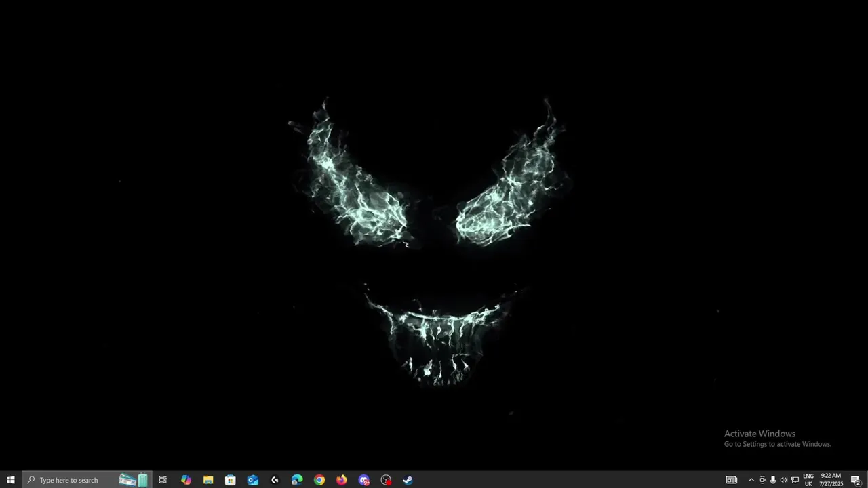Open Logitech G HUB from the taskbar
This screenshot has width=868, height=488.
(x=275, y=480)
